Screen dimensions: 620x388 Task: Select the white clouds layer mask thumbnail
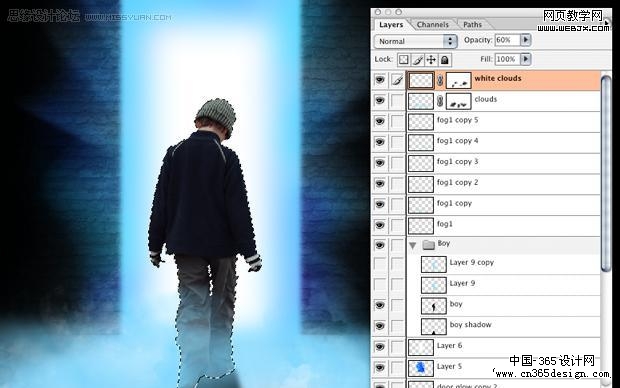pyautogui.click(x=458, y=80)
